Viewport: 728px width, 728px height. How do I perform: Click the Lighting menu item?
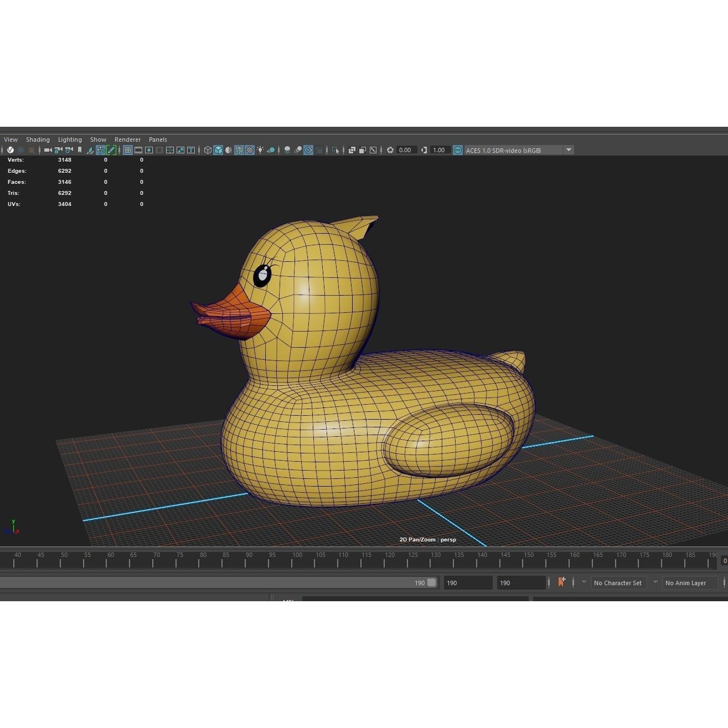70,140
